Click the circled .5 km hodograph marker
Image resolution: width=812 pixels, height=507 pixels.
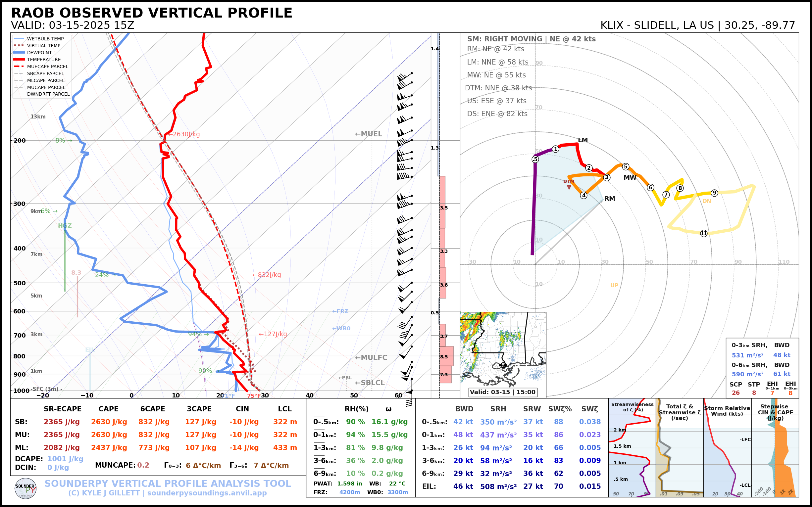pos(535,159)
